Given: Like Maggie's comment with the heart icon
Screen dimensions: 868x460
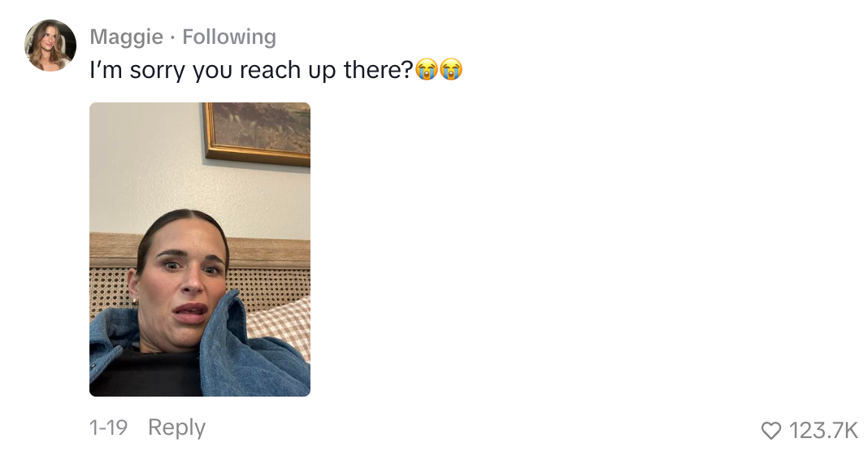Looking at the screenshot, I should tap(771, 430).
